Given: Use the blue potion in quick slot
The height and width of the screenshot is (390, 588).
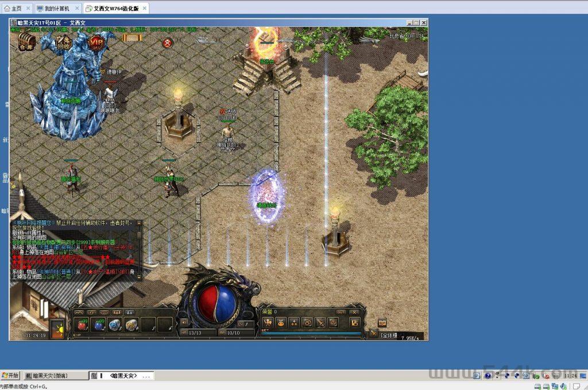Looking at the screenshot, I should (99, 325).
